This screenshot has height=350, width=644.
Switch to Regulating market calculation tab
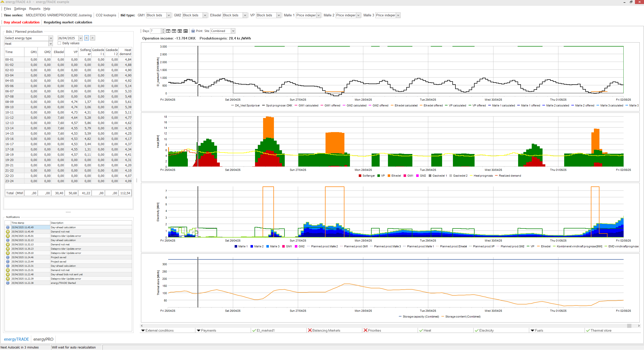(68, 22)
